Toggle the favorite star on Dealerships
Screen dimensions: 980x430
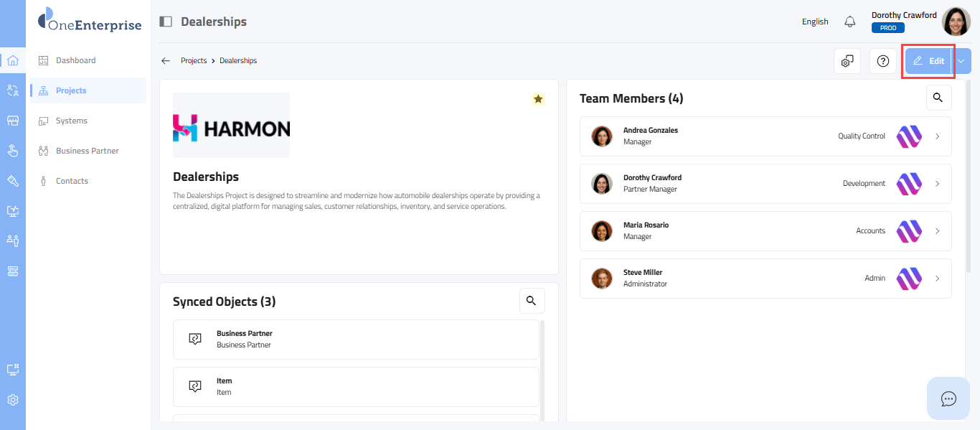coord(538,99)
